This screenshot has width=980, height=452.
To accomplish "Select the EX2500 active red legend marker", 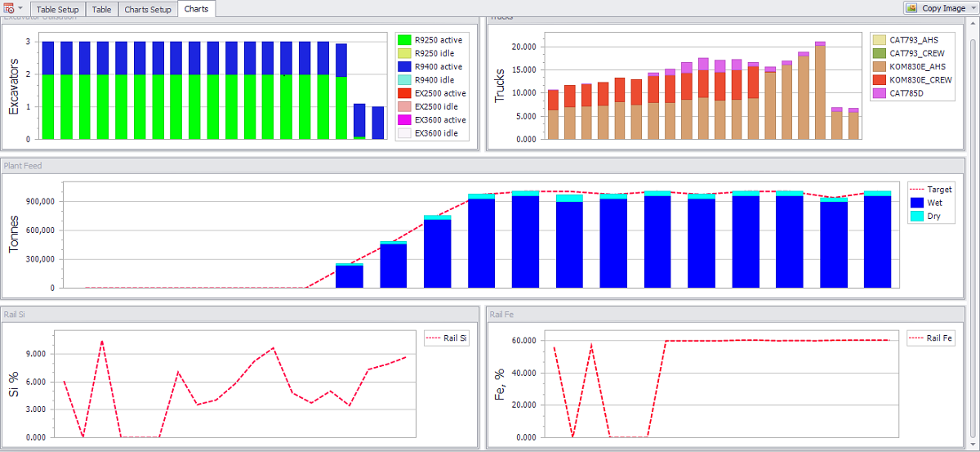I will 404,93.
